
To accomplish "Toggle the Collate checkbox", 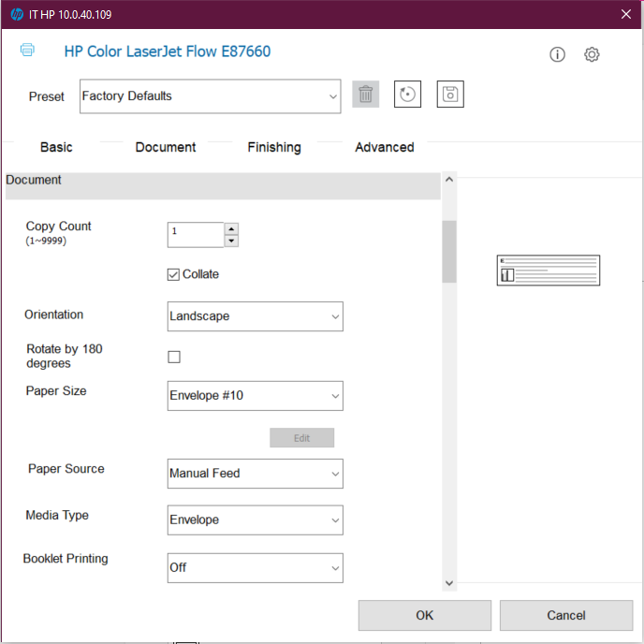I will point(173,274).
